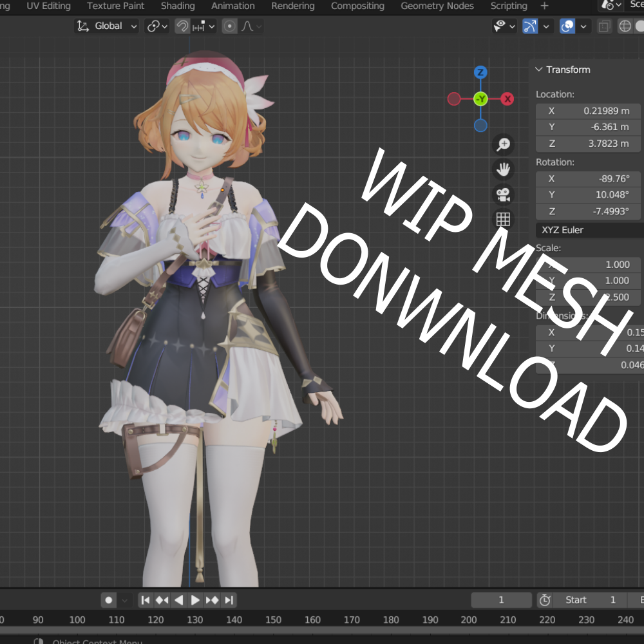Toggle perspective/orthographic grid icon
Viewport: 644px width, 644px height.
coord(503,220)
